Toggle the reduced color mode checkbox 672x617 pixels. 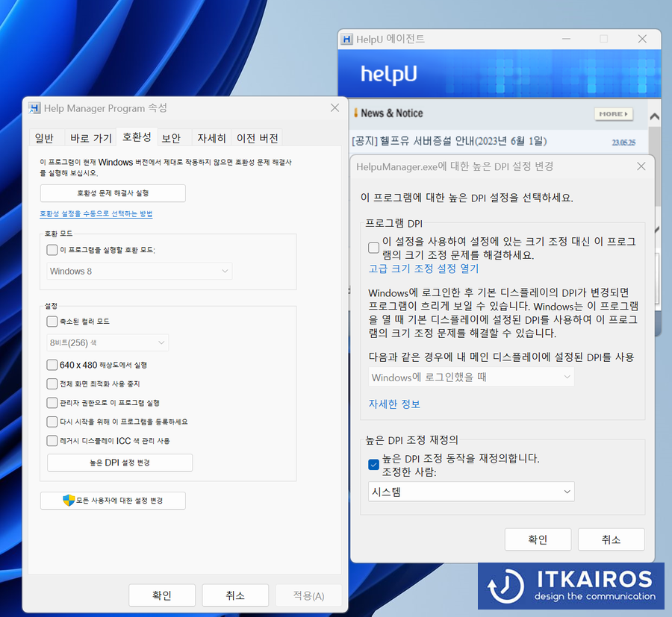tap(52, 321)
